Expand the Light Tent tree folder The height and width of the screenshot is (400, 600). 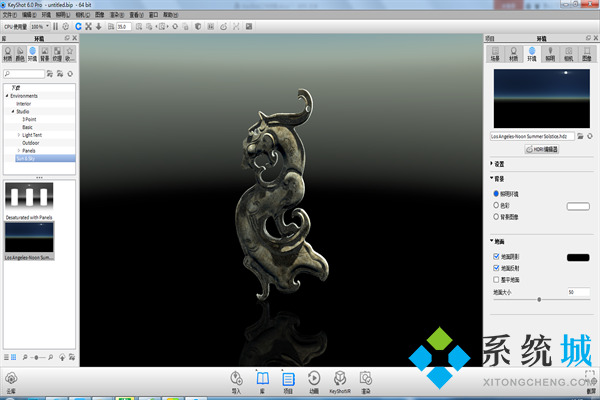tap(19, 134)
